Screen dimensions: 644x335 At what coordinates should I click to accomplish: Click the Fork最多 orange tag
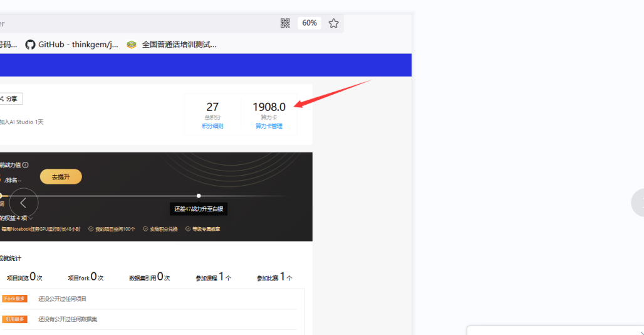pyautogui.click(x=14, y=299)
